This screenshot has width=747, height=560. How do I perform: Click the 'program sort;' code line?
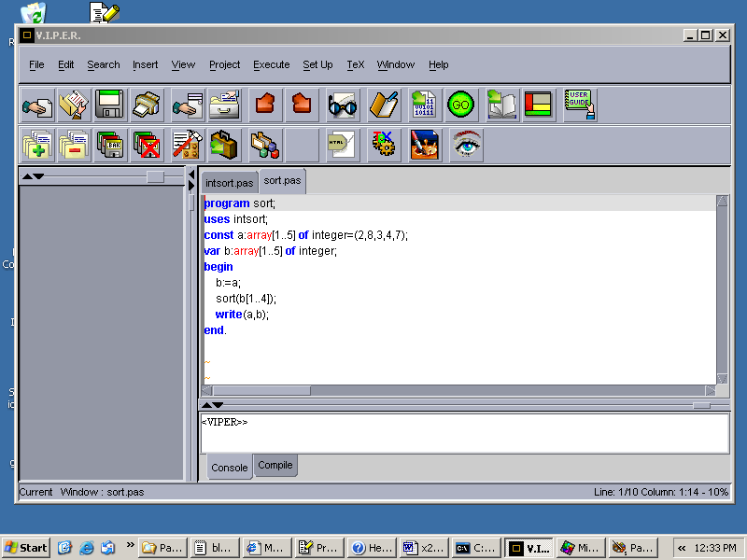pyautogui.click(x=240, y=203)
